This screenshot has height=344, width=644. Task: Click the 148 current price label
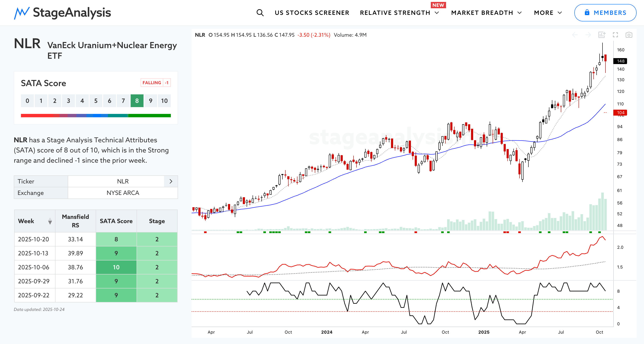620,61
